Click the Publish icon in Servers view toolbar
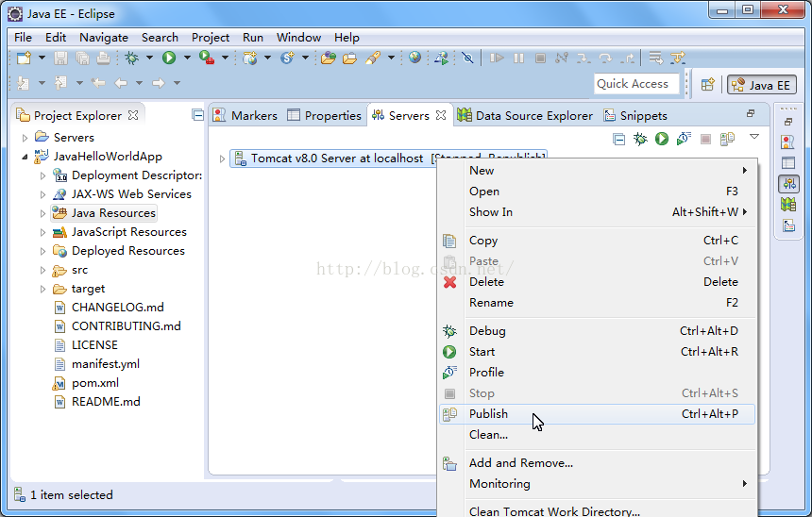Image resolution: width=812 pixels, height=517 pixels. coord(728,139)
